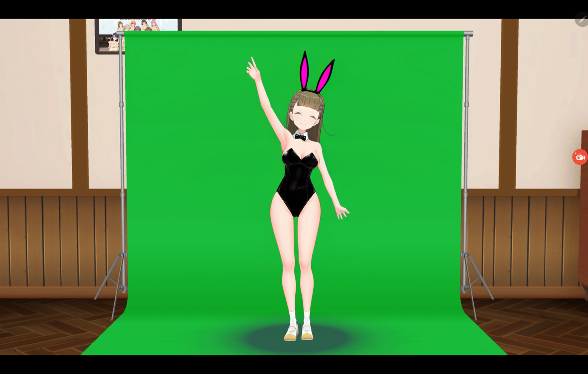The height and width of the screenshot is (374, 588).
Task: Click the character's smiling face
Action: coord(305,117)
